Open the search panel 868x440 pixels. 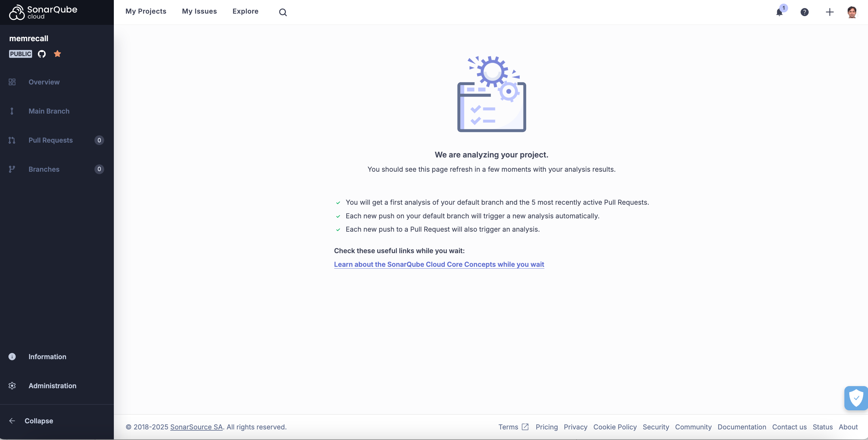point(283,12)
